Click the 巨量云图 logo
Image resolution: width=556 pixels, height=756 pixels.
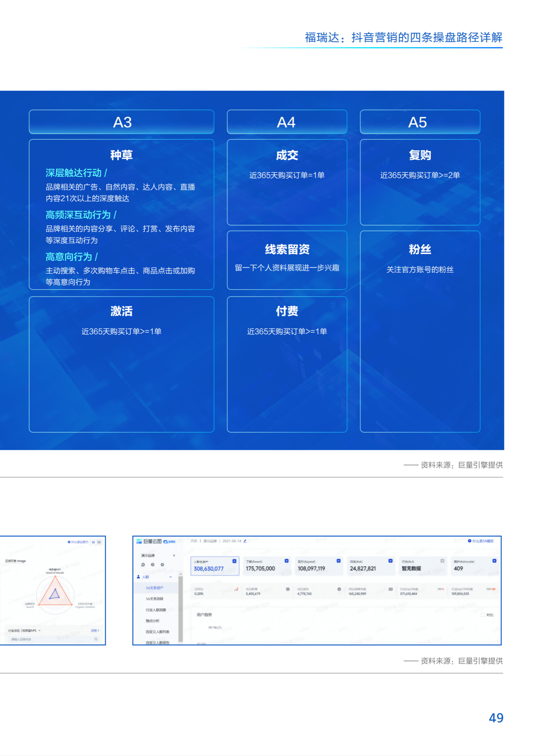[x=149, y=541]
